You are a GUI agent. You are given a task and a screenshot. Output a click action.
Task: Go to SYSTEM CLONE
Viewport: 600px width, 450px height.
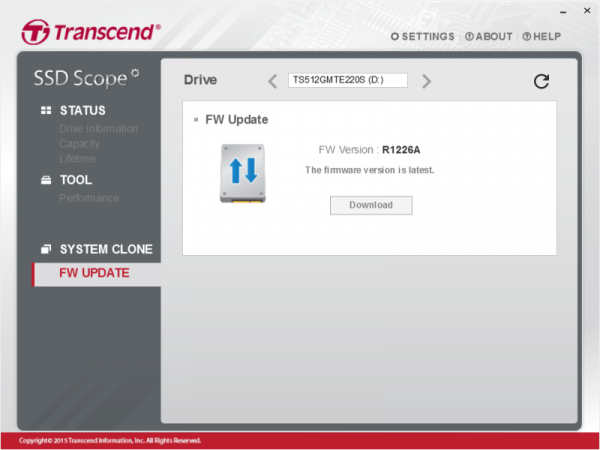click(x=106, y=249)
